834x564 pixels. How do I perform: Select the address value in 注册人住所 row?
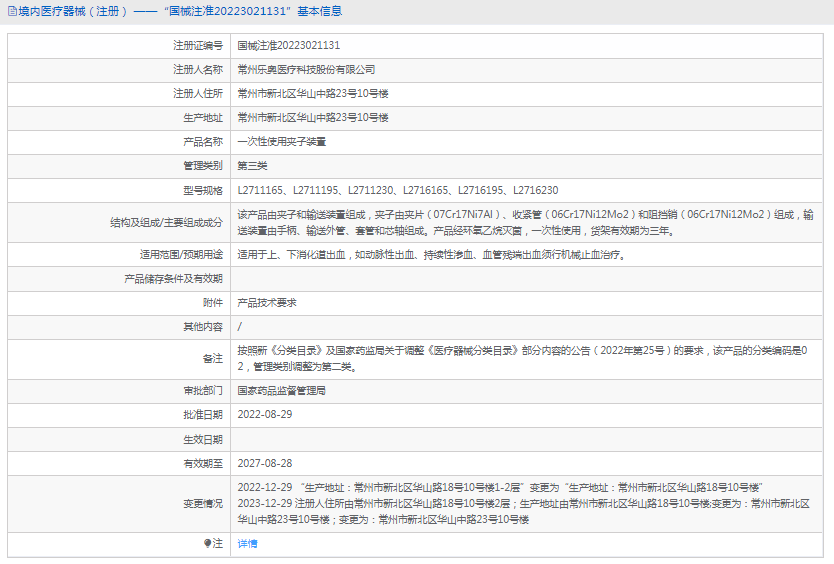313,94
